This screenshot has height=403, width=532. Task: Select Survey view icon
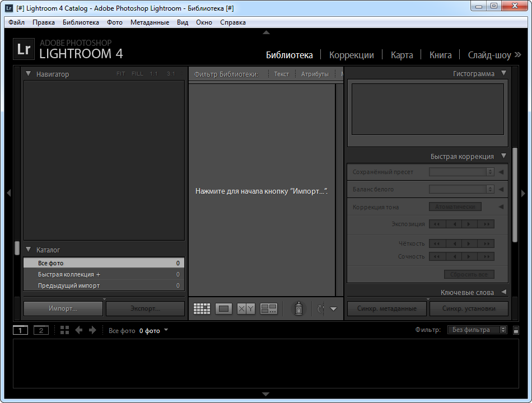point(269,309)
